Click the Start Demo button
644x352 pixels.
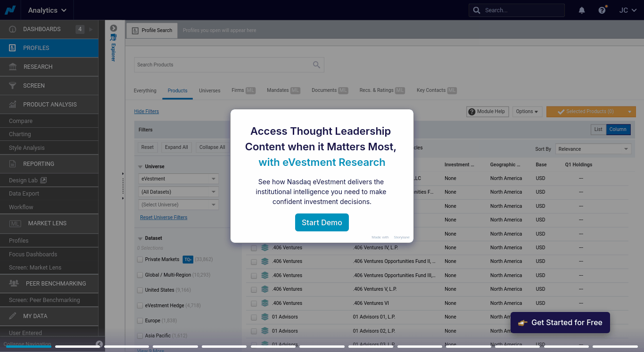point(322,222)
